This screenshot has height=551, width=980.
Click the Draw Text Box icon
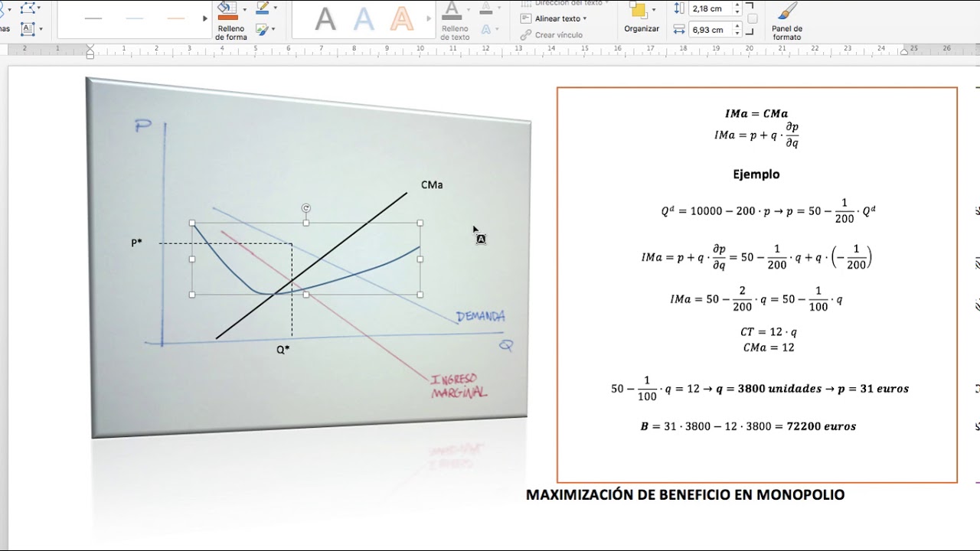point(28,29)
